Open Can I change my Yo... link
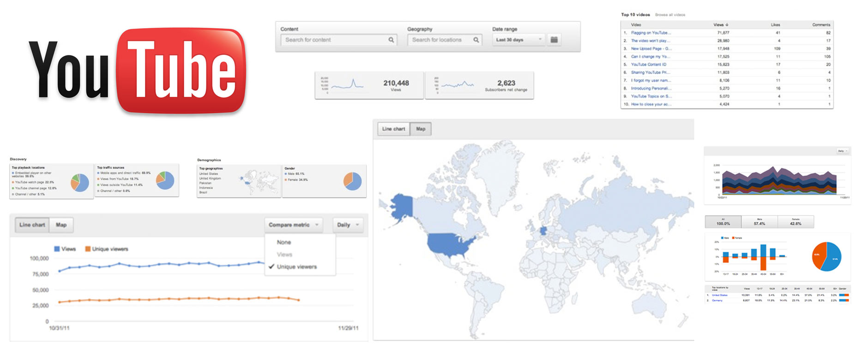The image size is (868, 358). pyautogui.click(x=651, y=56)
